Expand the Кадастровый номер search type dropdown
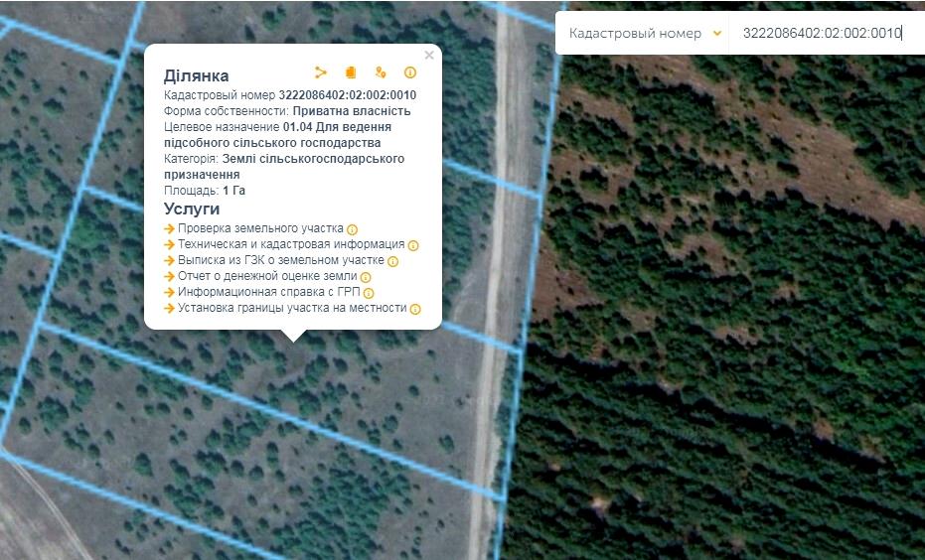This screenshot has height=560, width=925. click(642, 33)
